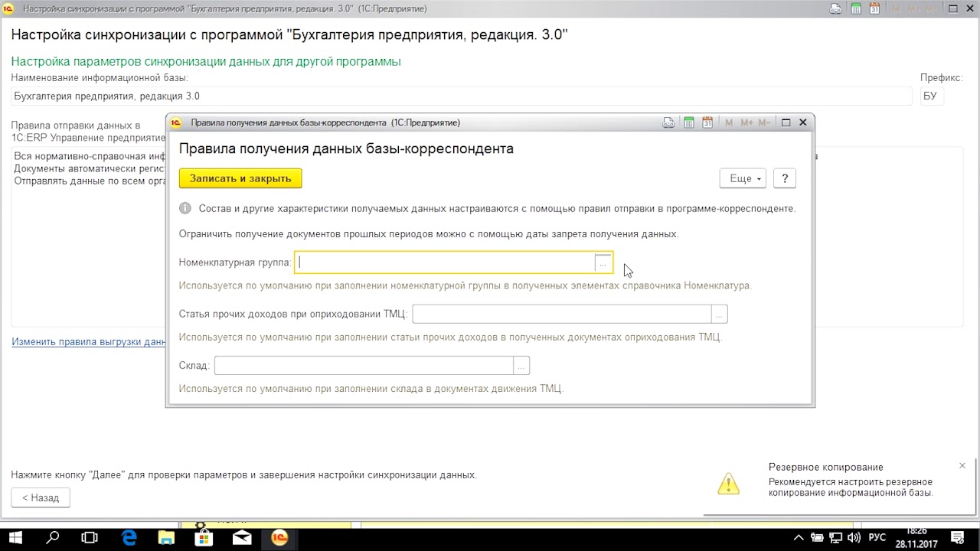Click the 1C logo in the dialog title bar
This screenshot has height=551, width=980.
pos(176,122)
